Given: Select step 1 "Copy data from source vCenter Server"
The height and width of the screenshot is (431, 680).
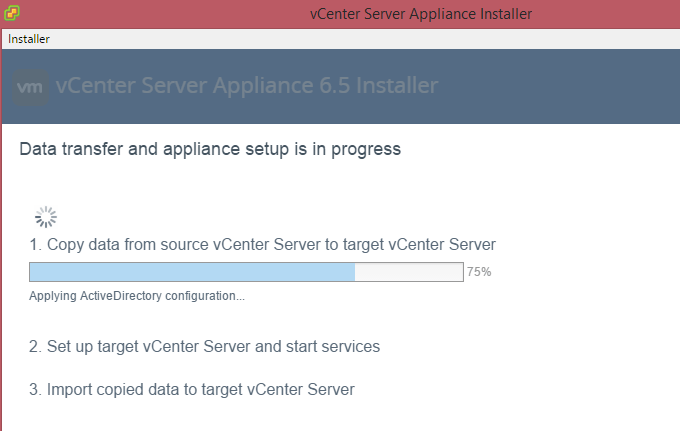Looking at the screenshot, I should click(x=262, y=244).
